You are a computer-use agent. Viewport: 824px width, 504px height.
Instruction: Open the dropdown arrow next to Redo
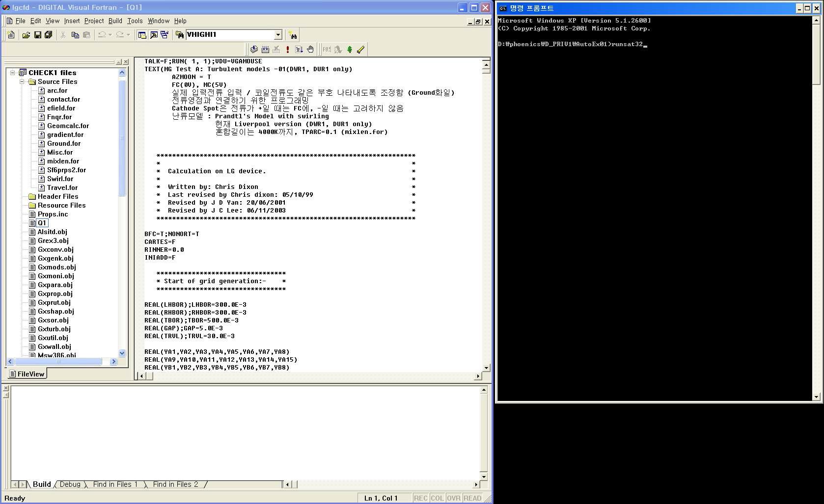point(128,35)
